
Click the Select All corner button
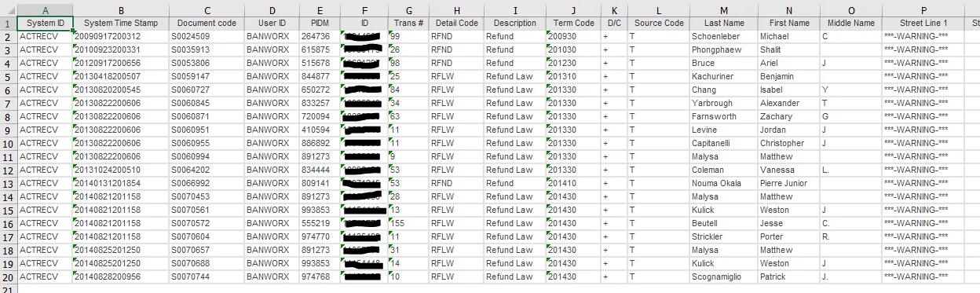point(8,10)
